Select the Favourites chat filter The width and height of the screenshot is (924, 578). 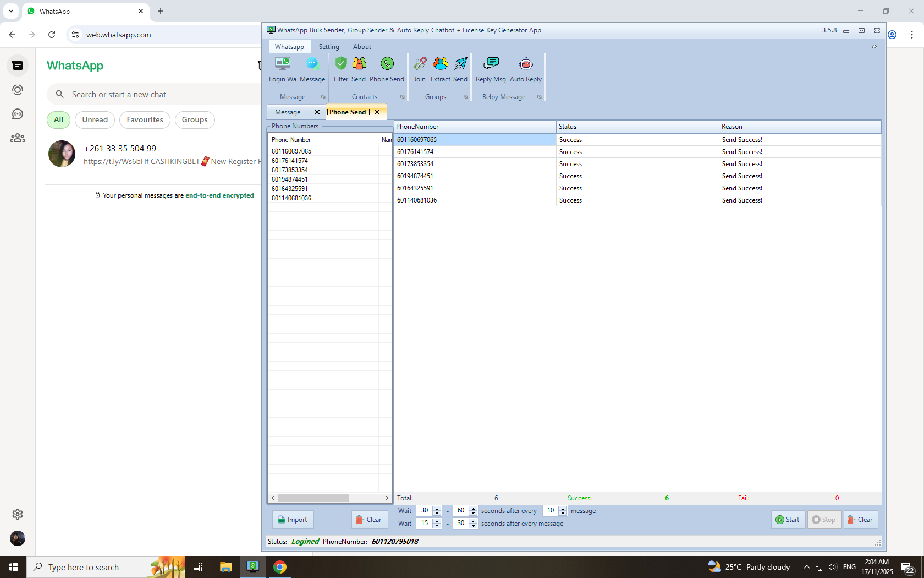145,120
